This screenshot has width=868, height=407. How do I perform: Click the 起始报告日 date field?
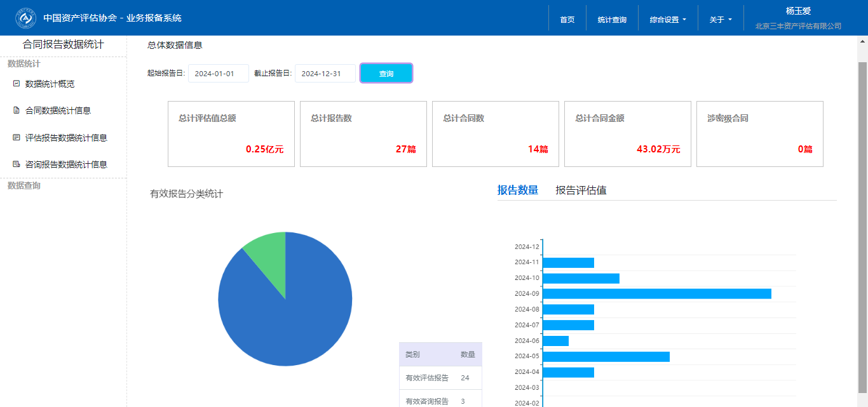[218, 74]
